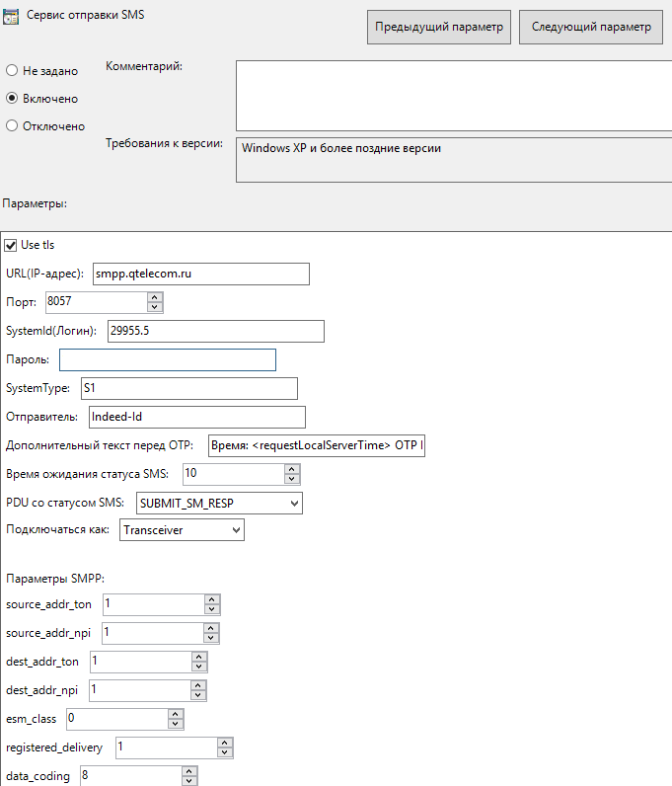The height and width of the screenshot is (786, 672).
Task: Click into the Пароль input field
Action: click(x=167, y=359)
